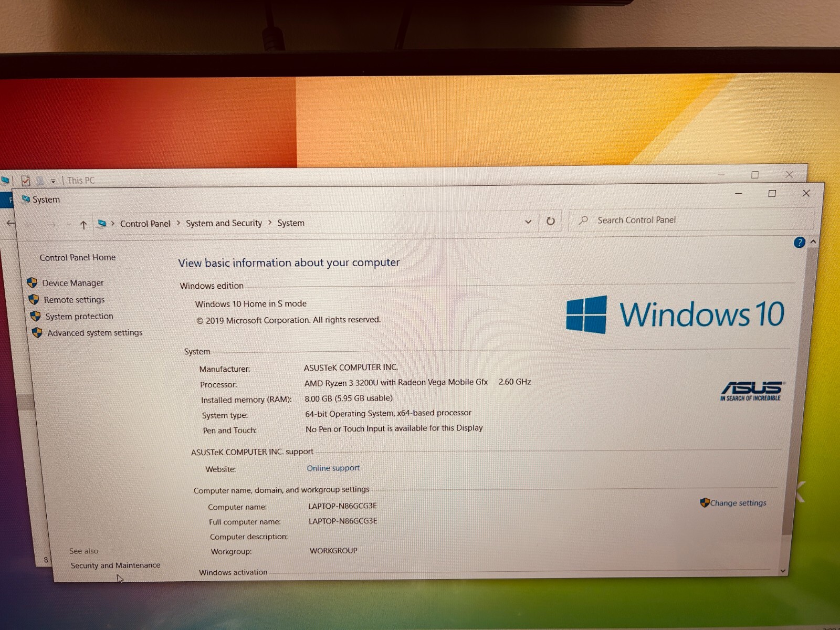
Task: Go up one level with the up arrow
Action: click(83, 225)
